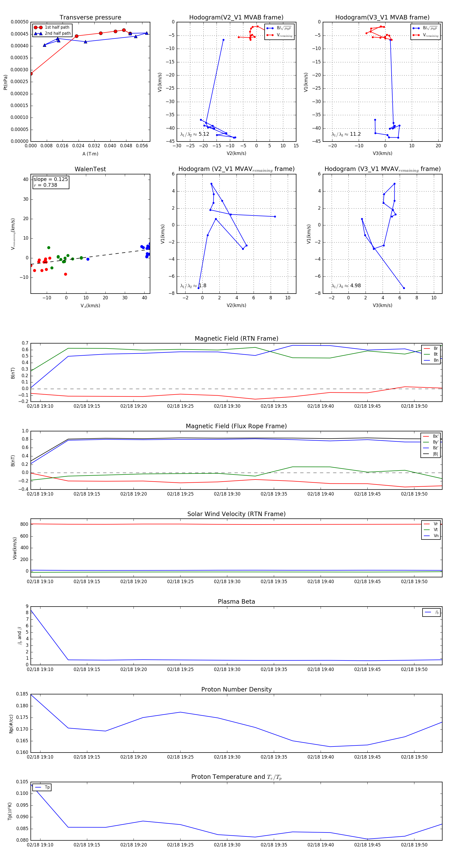Click the λ1/λ2 ≈ 5.12 annotation

(194, 134)
